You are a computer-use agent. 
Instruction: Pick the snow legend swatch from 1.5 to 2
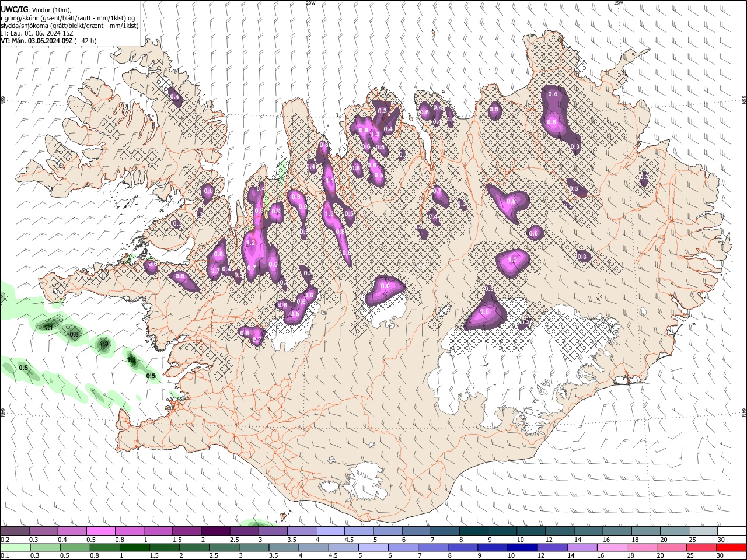186,531
